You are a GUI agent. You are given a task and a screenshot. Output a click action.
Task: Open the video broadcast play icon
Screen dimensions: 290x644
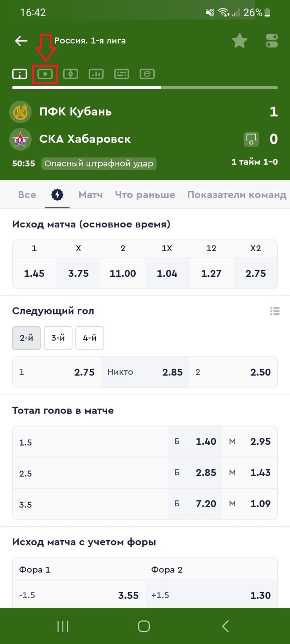pyautogui.click(x=45, y=74)
